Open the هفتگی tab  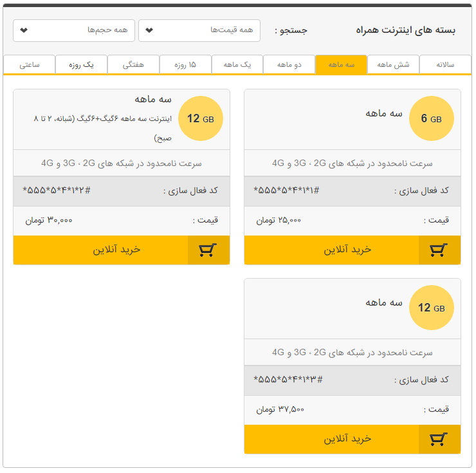tap(133, 65)
